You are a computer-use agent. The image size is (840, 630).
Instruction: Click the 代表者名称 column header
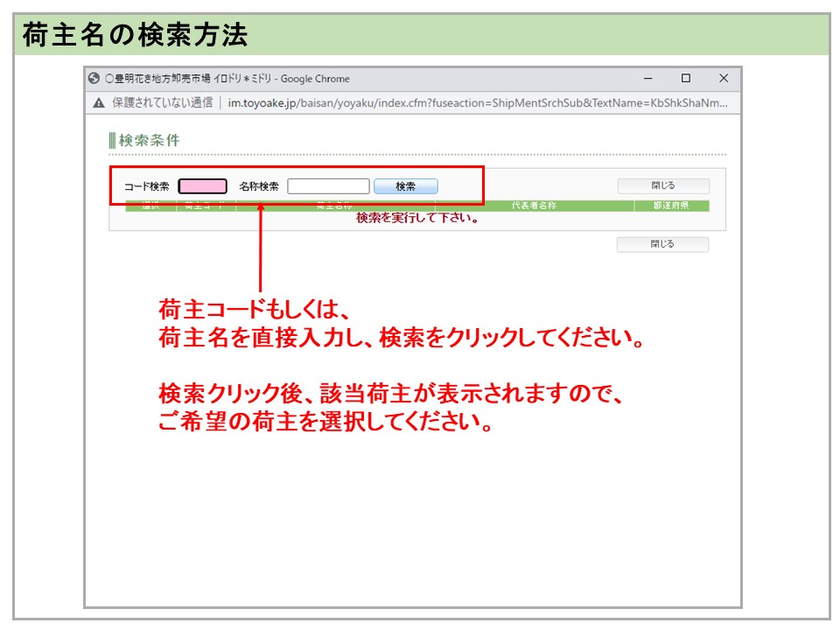point(534,206)
